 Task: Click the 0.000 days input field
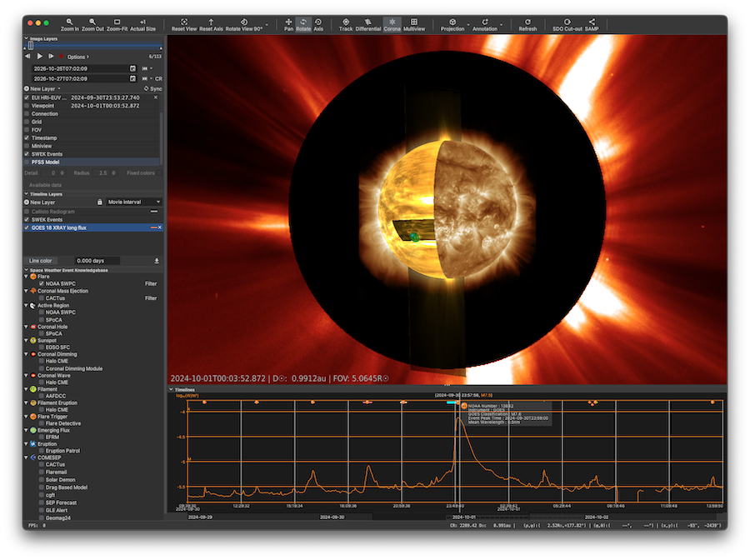click(x=97, y=261)
